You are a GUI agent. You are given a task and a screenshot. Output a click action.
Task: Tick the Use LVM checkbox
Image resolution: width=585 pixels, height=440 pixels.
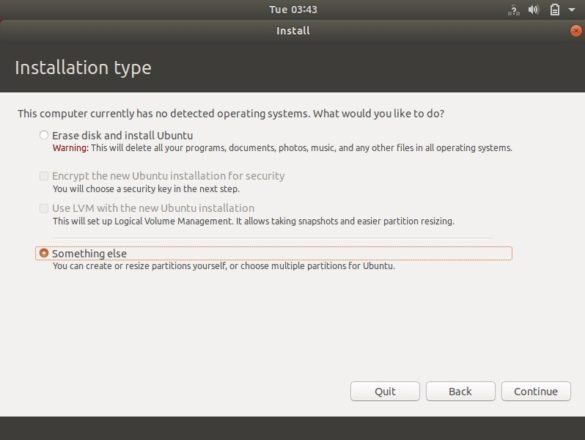click(x=44, y=208)
